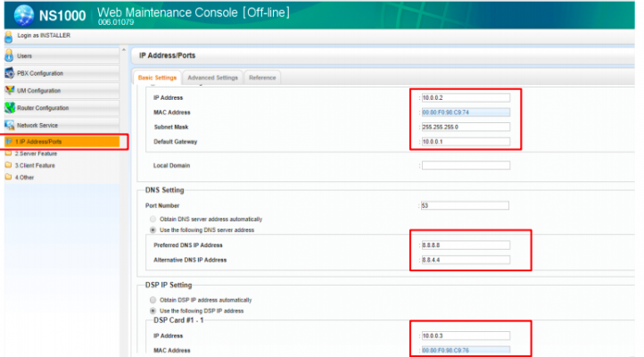Open the Users section icon
The width and height of the screenshot is (644, 357).
(10, 56)
